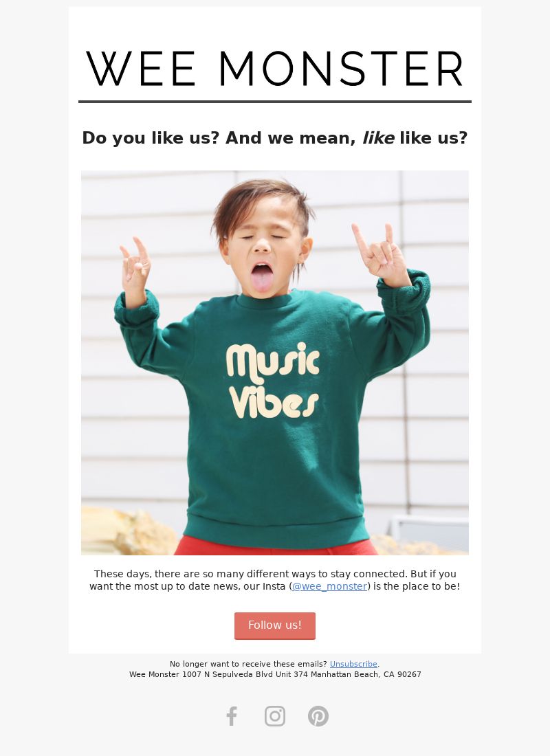Open the Facebook icon in footer
This screenshot has height=756, width=550.
232,716
